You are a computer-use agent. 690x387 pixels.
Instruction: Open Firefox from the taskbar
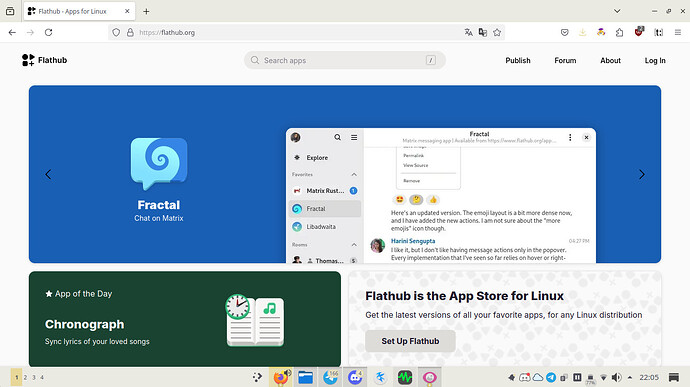(281, 377)
